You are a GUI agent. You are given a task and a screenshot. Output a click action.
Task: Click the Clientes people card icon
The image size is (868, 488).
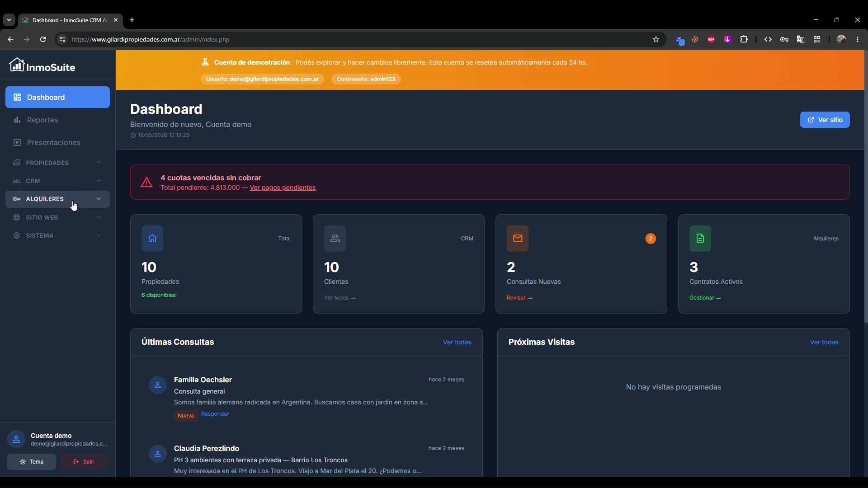(335, 239)
